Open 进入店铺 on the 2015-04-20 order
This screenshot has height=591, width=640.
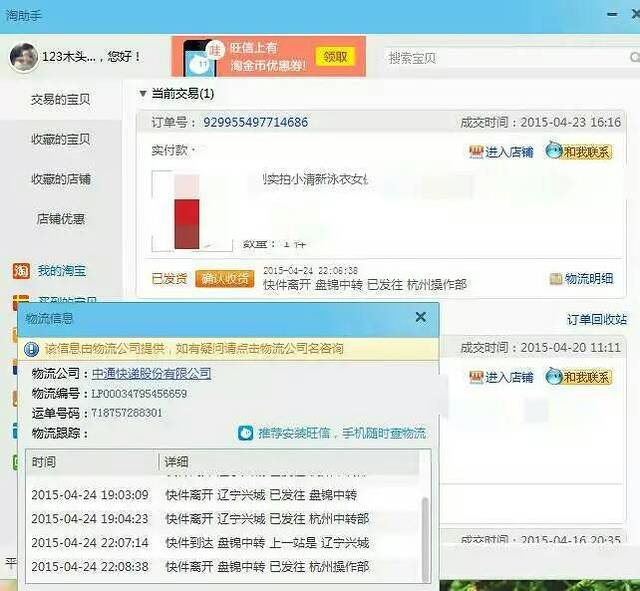(x=501, y=377)
